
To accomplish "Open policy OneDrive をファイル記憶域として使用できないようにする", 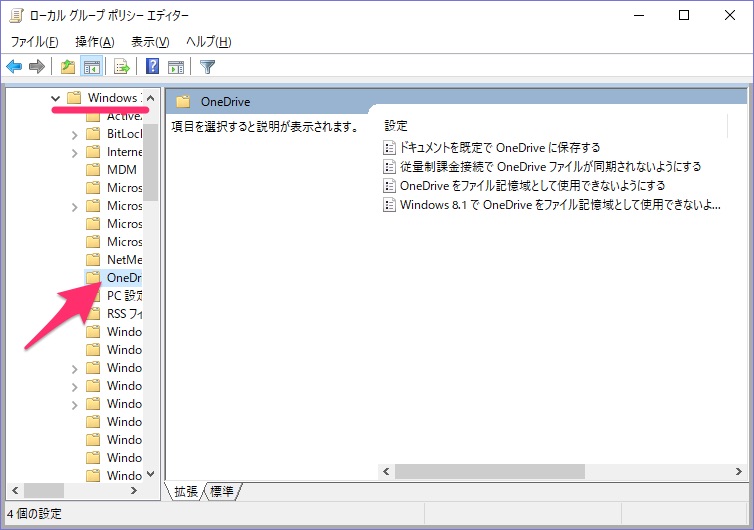I will (524, 185).
